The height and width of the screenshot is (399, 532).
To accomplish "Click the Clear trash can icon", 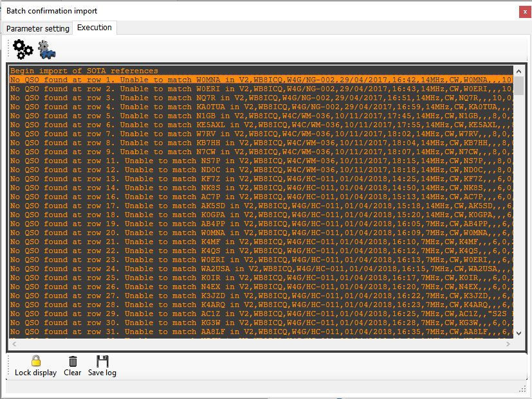I will pyautogui.click(x=73, y=361).
